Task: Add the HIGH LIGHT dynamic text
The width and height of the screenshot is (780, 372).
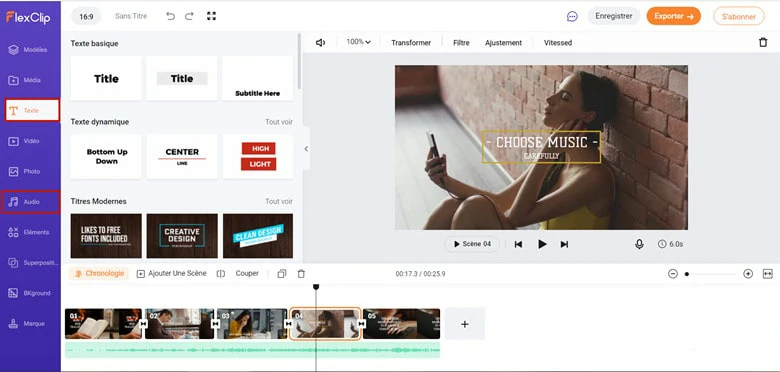Action: point(257,157)
